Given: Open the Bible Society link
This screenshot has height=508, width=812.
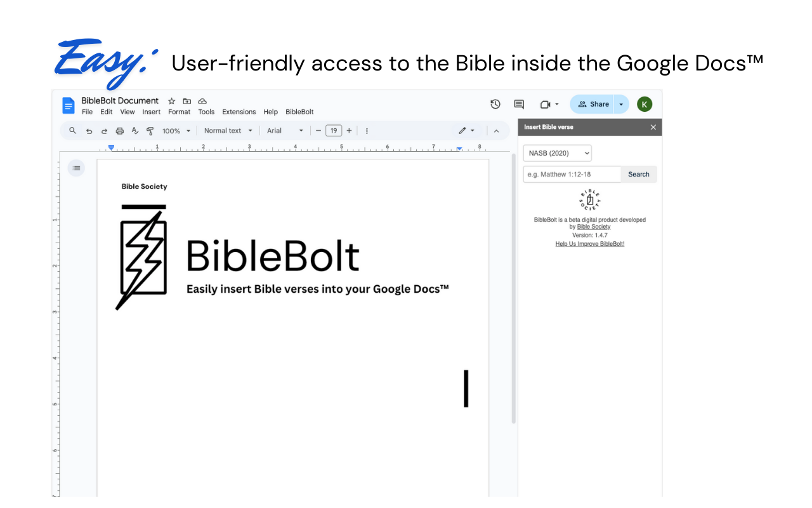Looking at the screenshot, I should [594, 227].
